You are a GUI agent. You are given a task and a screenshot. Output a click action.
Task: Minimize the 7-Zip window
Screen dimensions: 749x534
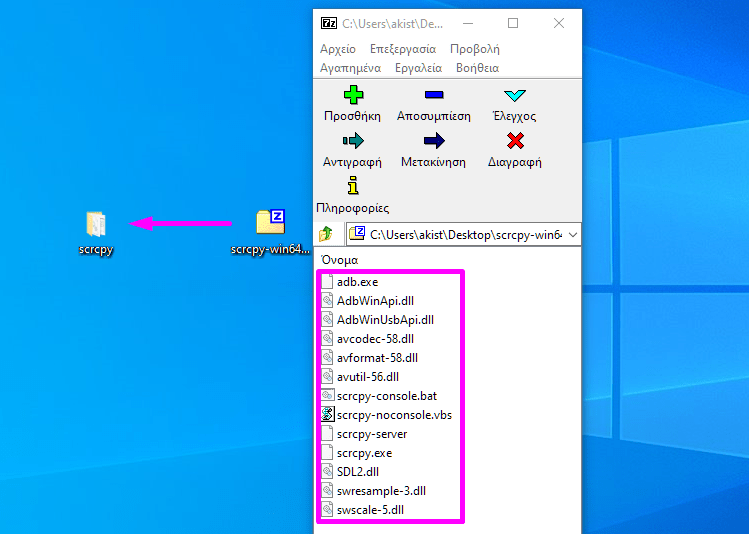(x=468, y=23)
